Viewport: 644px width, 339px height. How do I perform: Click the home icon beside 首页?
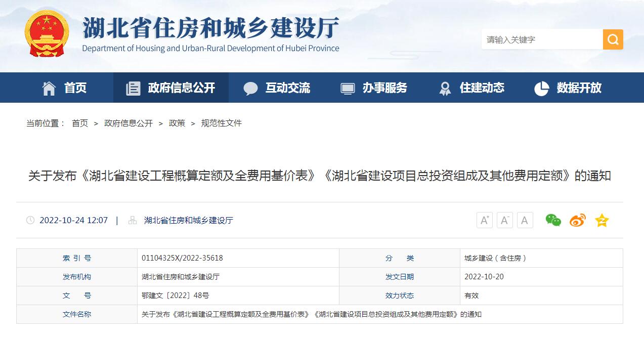pos(49,88)
